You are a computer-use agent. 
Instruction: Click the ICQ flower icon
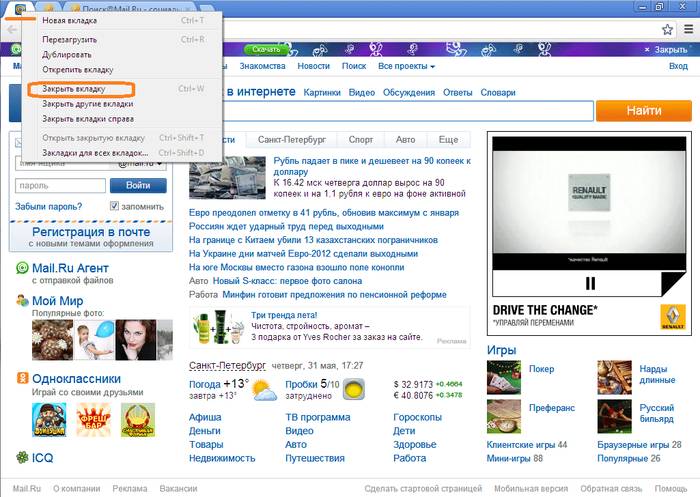pos(22,457)
